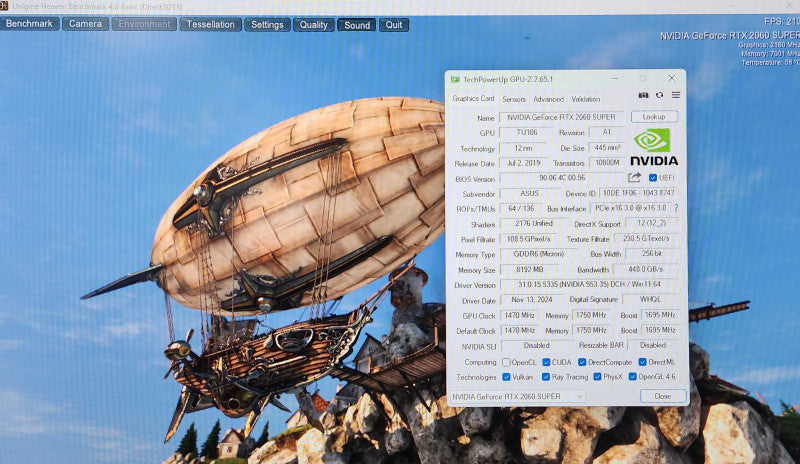Click the Memory Size value 8192 MB
This screenshot has height=464, width=800.
click(x=529, y=269)
